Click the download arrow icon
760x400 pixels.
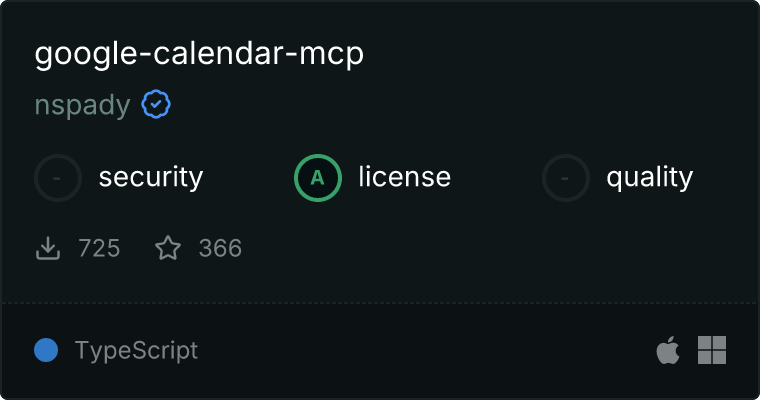(48, 248)
